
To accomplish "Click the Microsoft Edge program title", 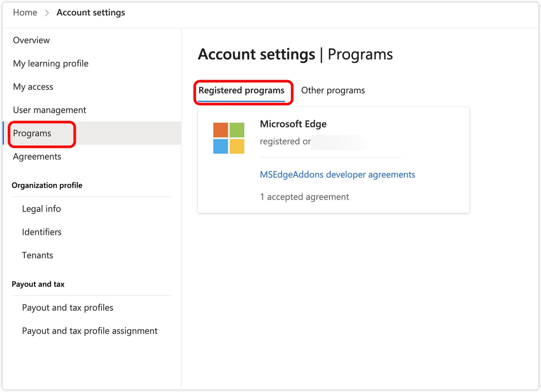I will pos(293,124).
